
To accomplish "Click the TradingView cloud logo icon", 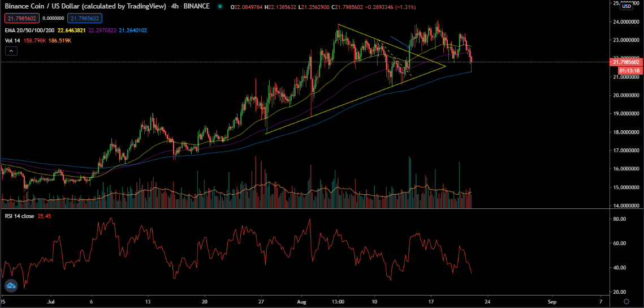I will click(x=10, y=285).
